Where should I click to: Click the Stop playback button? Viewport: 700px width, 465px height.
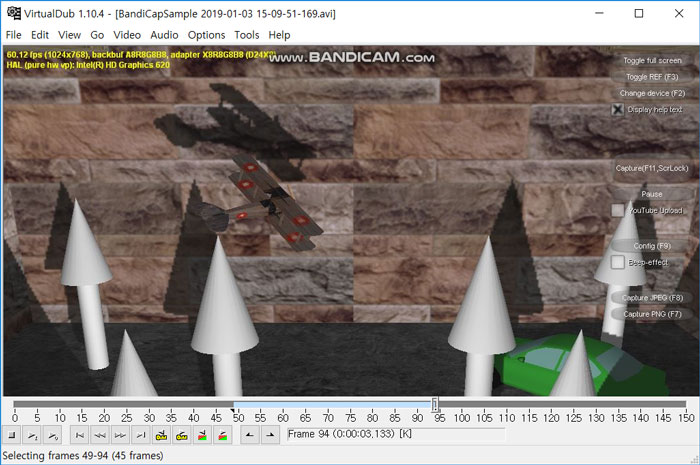[12, 435]
